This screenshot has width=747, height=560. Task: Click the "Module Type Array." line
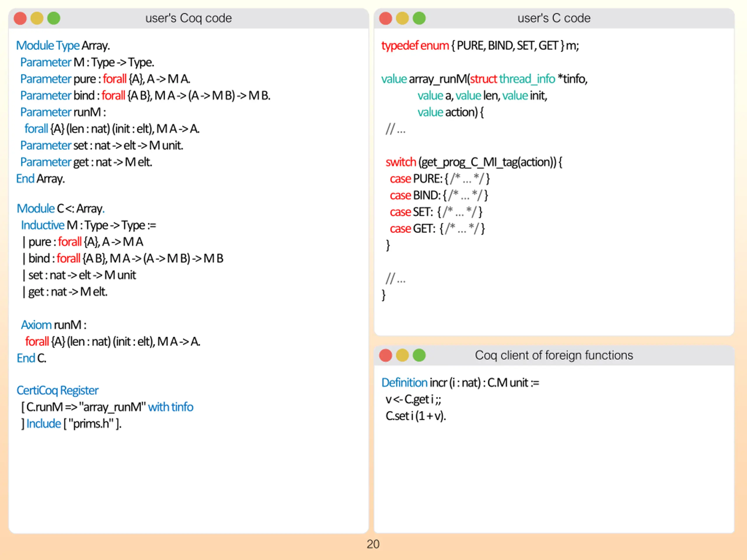point(63,45)
